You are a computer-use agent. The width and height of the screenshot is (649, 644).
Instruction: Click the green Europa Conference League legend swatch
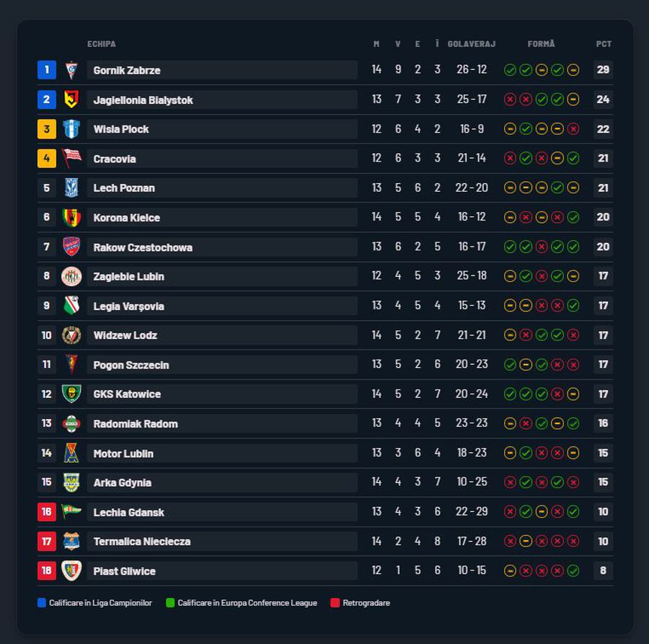(170, 603)
